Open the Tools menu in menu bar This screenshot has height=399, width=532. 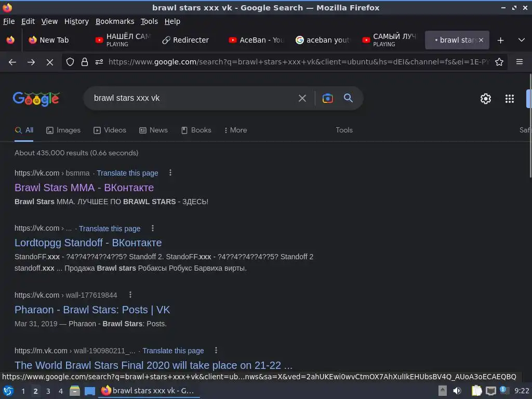click(149, 21)
